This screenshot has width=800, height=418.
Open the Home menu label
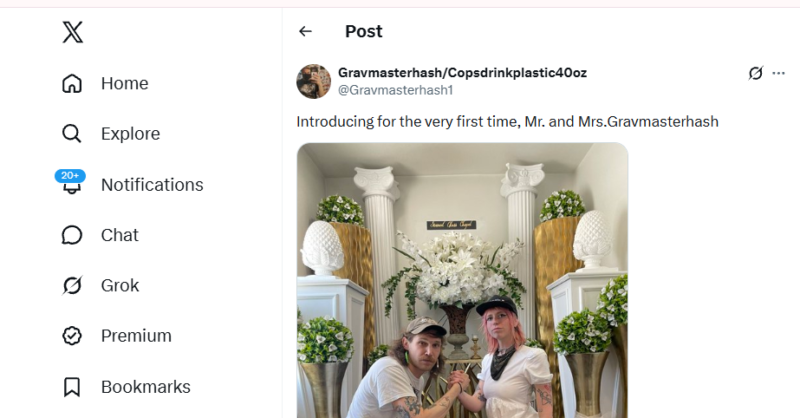124,83
